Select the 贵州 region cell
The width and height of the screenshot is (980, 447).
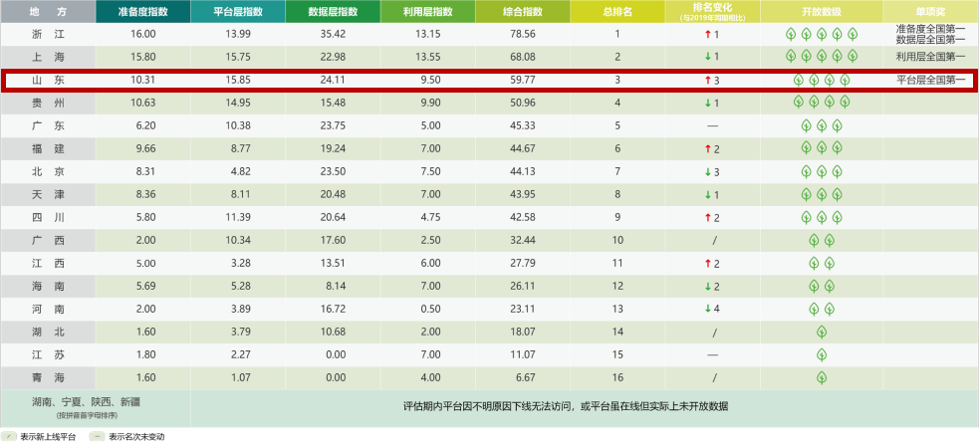48,104
